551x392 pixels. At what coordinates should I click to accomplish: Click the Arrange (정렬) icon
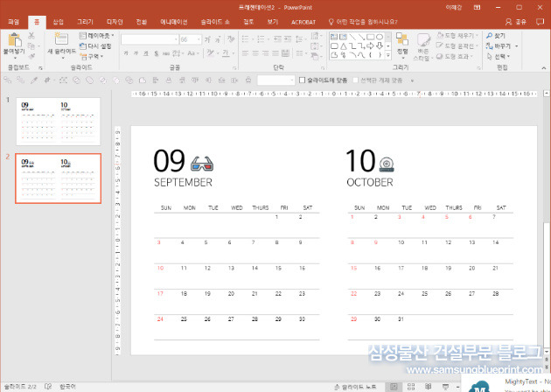pyautogui.click(x=402, y=39)
